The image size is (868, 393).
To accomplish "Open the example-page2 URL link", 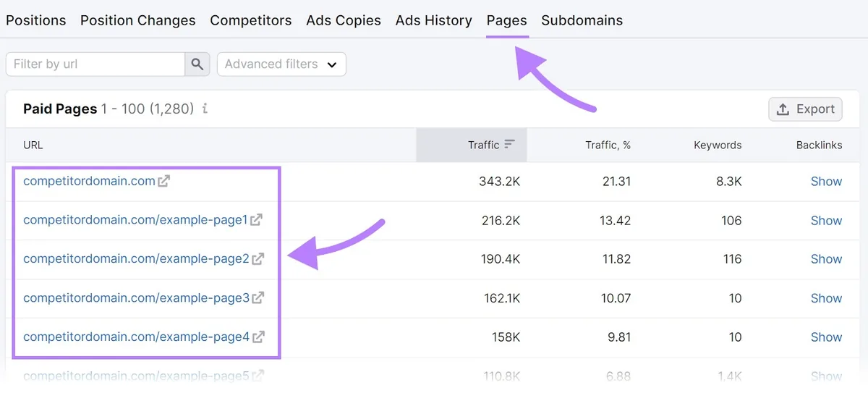I will [136, 258].
